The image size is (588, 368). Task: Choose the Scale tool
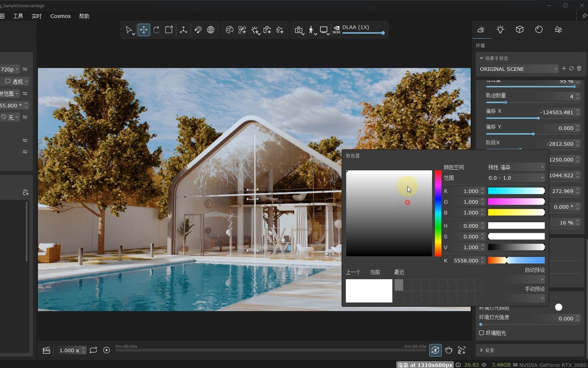click(x=169, y=30)
